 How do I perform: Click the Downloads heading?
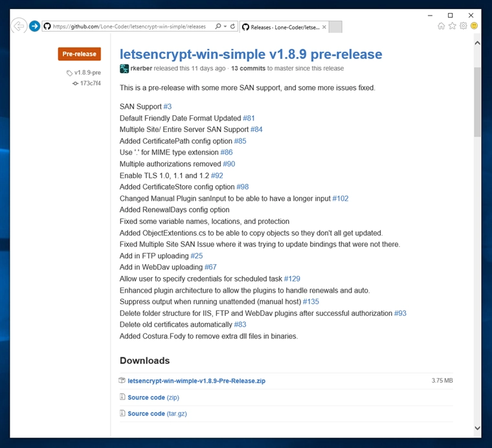pos(144,361)
